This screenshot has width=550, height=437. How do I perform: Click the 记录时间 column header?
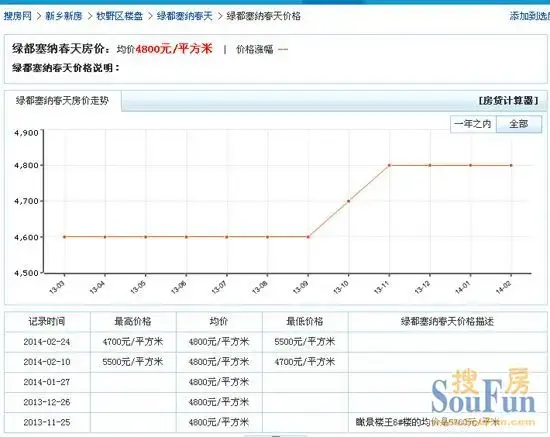point(47,321)
